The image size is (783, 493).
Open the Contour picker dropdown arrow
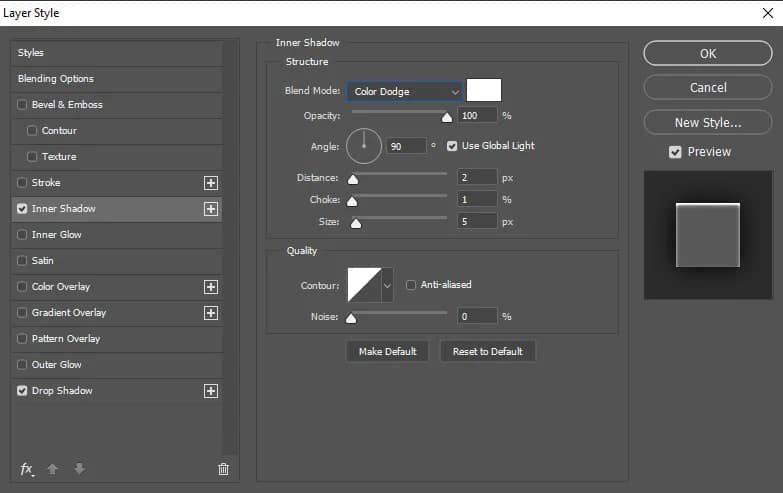388,285
